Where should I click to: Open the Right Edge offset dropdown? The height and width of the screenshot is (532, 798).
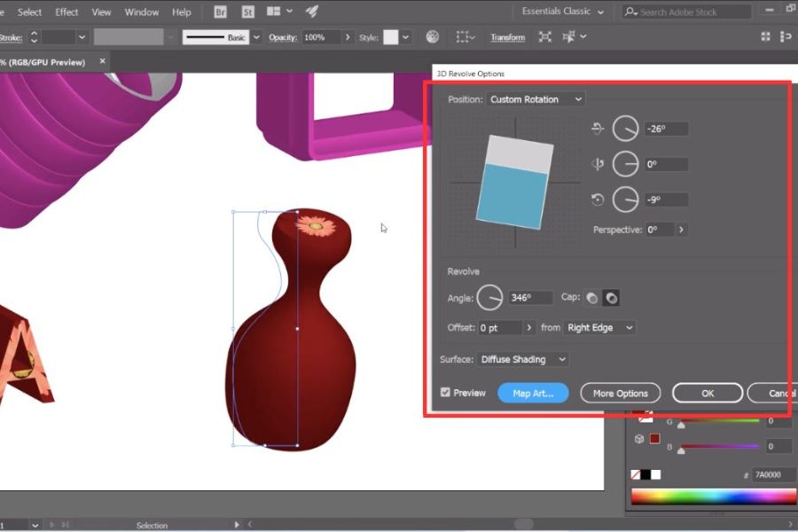tap(600, 327)
